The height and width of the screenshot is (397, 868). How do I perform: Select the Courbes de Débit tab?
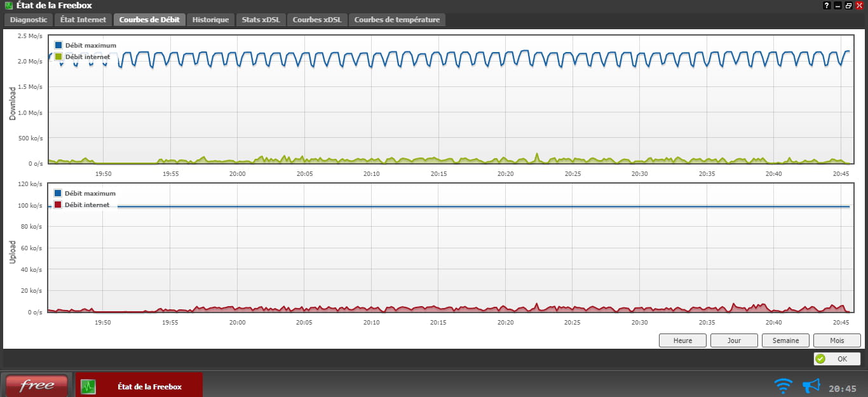(149, 20)
